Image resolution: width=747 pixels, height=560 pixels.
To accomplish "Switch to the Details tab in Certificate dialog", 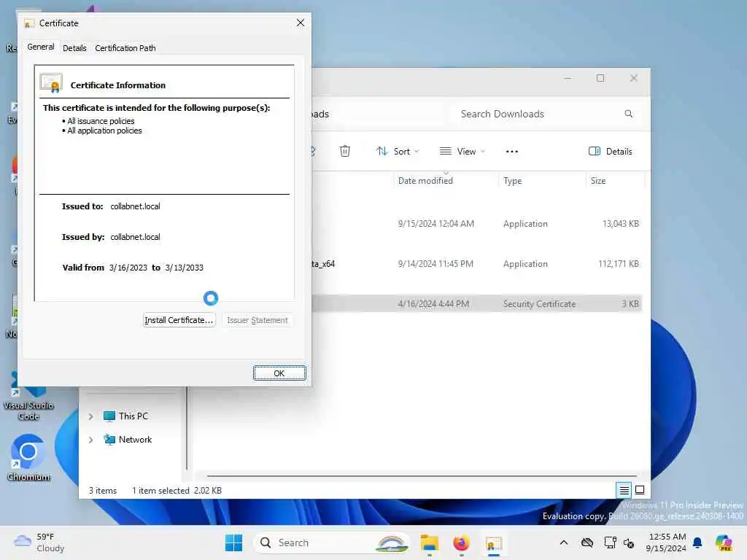I will tap(74, 48).
